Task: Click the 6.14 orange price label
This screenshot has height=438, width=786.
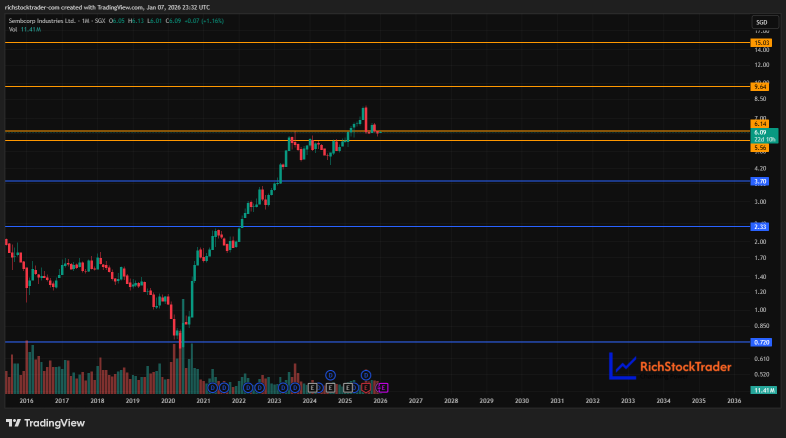Action: coord(760,124)
